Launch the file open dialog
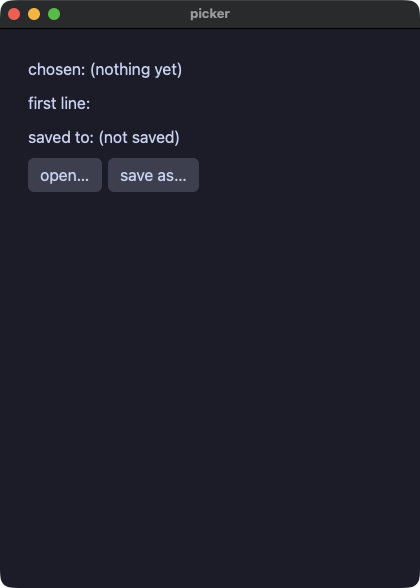This screenshot has height=588, width=420. [x=65, y=175]
